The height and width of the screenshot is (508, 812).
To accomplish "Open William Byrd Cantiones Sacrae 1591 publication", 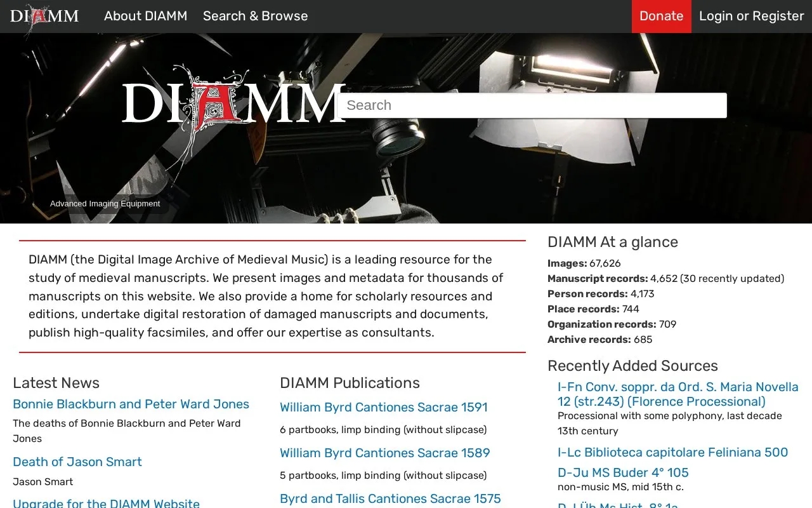I will [384, 407].
